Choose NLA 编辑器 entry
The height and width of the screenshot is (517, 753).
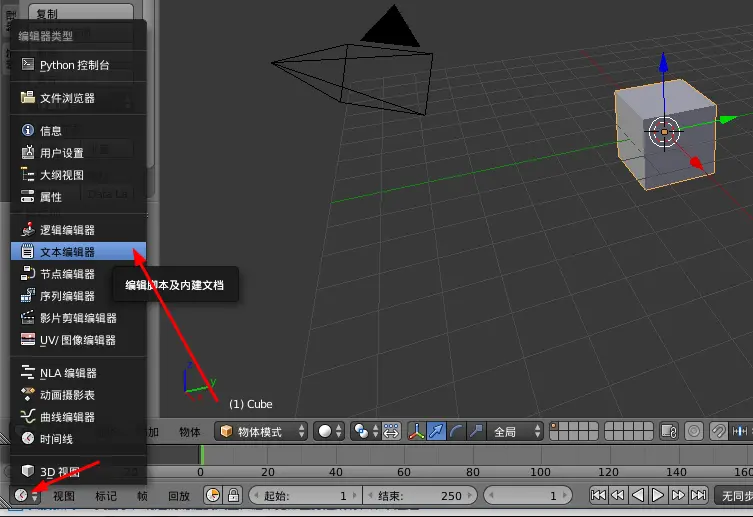click(78, 373)
